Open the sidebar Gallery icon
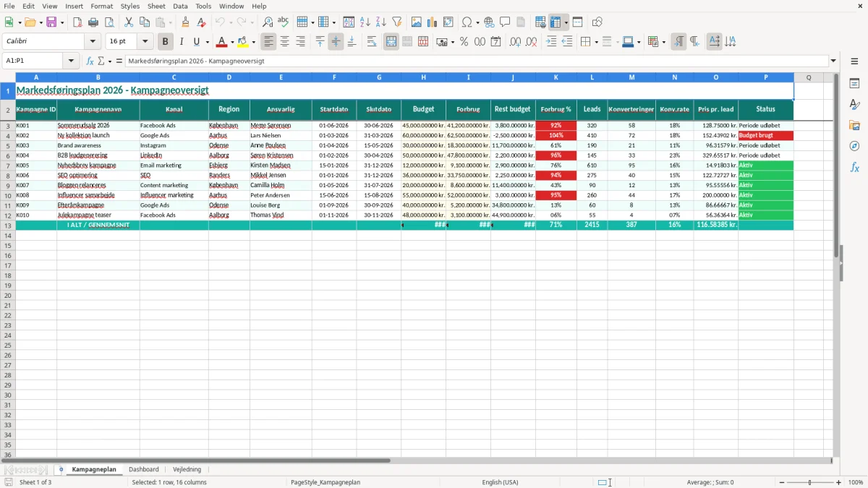868x488 pixels. [x=854, y=126]
